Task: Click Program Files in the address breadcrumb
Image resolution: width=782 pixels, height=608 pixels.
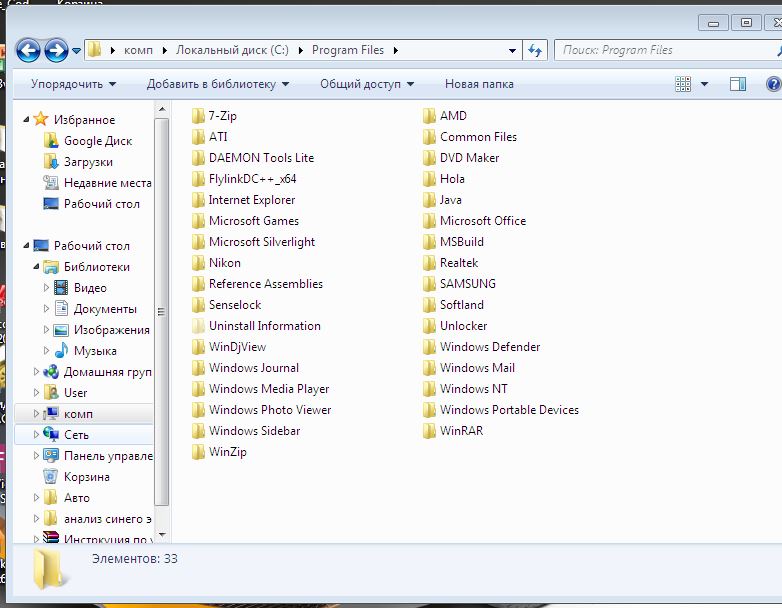Action: [348, 50]
